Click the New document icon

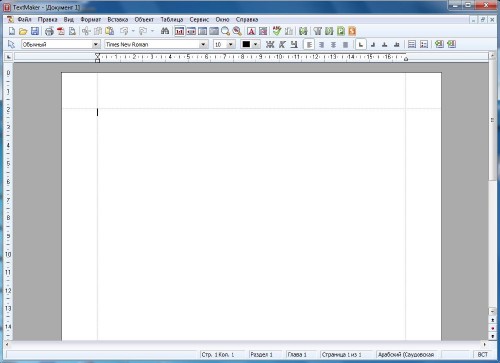coord(12,31)
